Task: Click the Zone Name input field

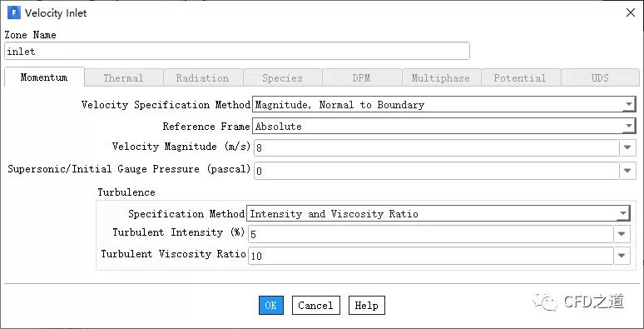Action: click(x=237, y=52)
